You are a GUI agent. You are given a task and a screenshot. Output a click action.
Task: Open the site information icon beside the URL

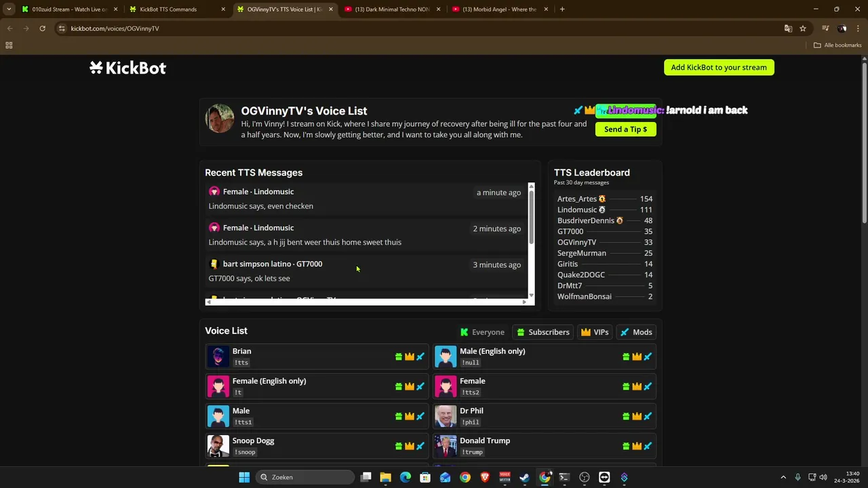(x=62, y=28)
